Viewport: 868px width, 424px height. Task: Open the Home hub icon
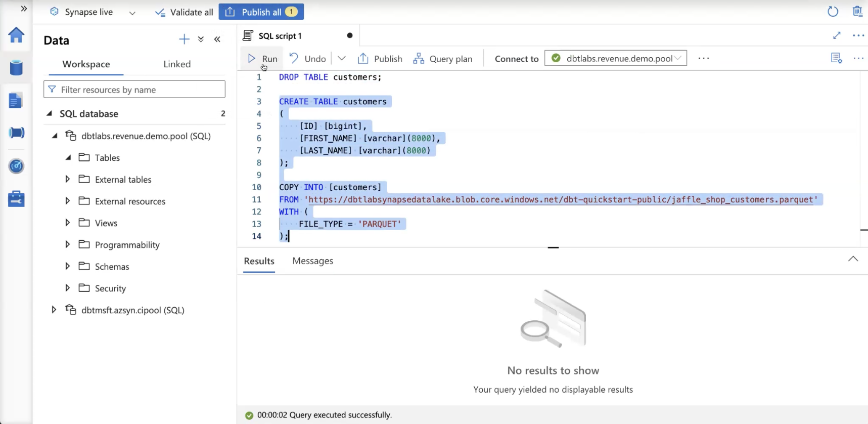[16, 35]
